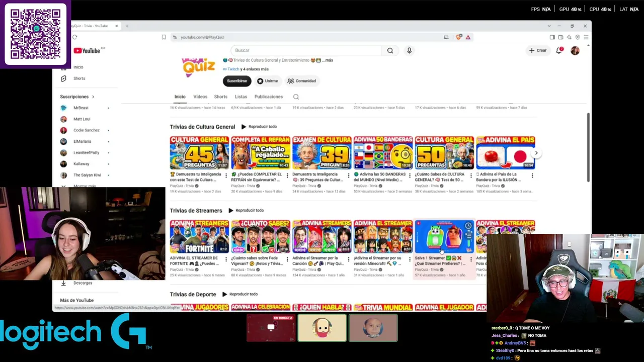
Task: Switch to the Listas channel tab
Action: pos(241,97)
